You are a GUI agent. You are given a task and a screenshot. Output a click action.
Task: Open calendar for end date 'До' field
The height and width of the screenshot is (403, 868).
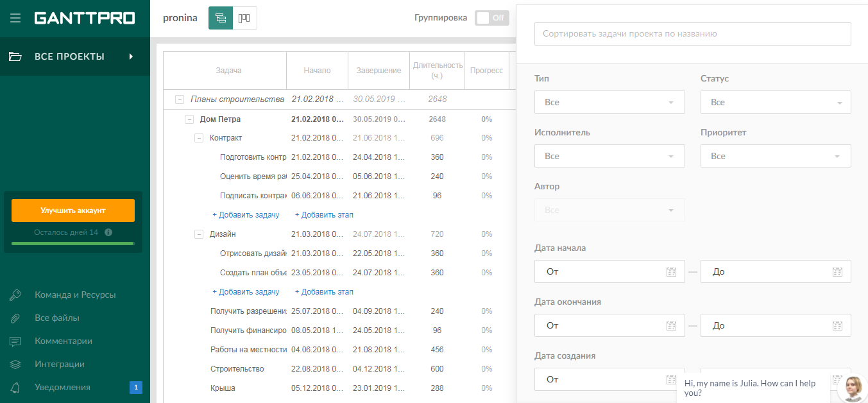click(x=837, y=325)
